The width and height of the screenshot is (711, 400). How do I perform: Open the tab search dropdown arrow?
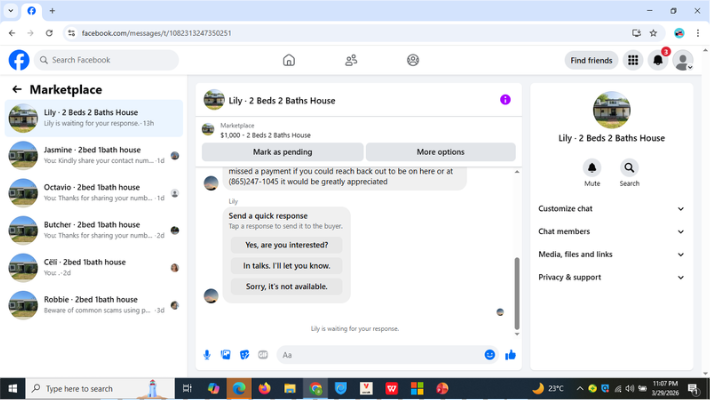tap(10, 10)
